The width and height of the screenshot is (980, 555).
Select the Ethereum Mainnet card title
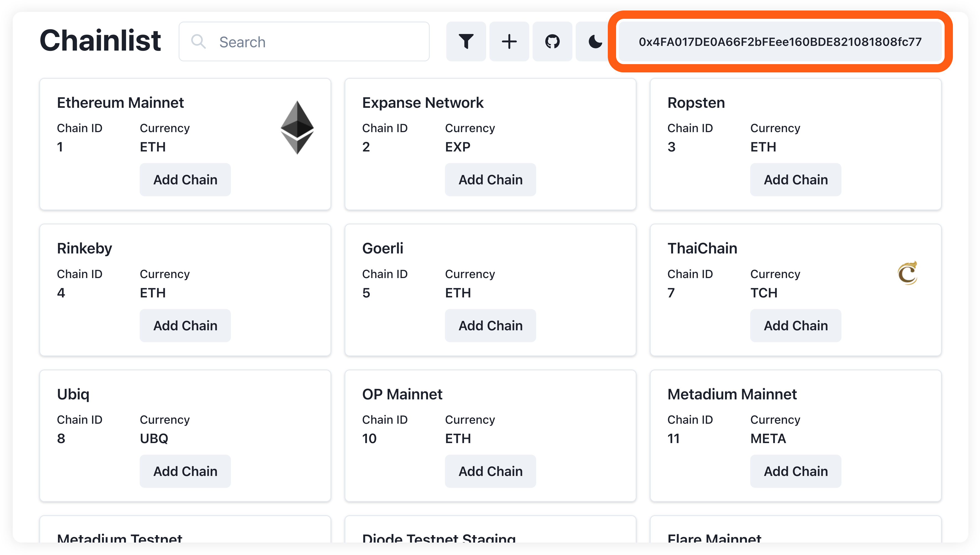[x=121, y=103]
